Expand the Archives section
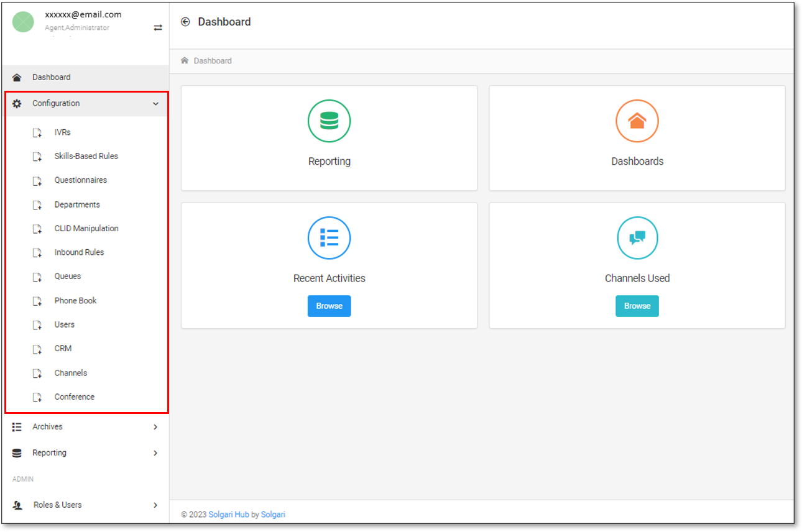 point(155,427)
